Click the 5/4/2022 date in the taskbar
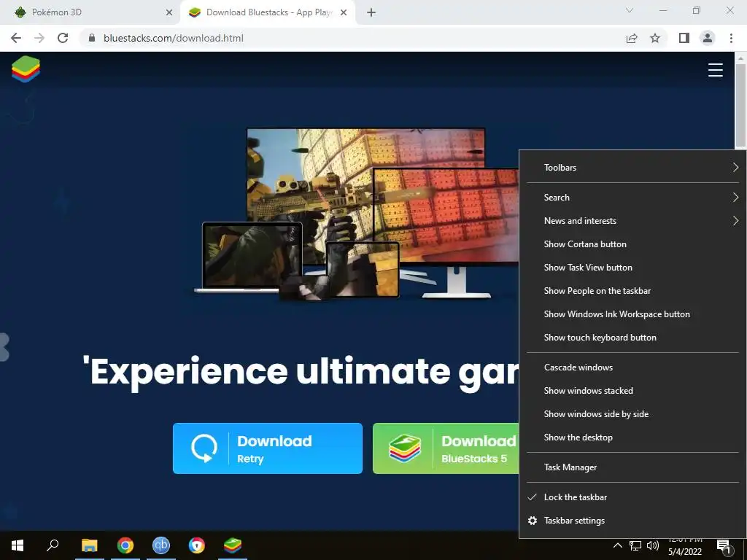This screenshot has width=747, height=560. (x=684, y=552)
